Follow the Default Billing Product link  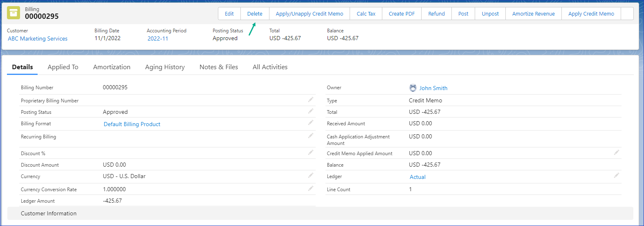[132, 124]
